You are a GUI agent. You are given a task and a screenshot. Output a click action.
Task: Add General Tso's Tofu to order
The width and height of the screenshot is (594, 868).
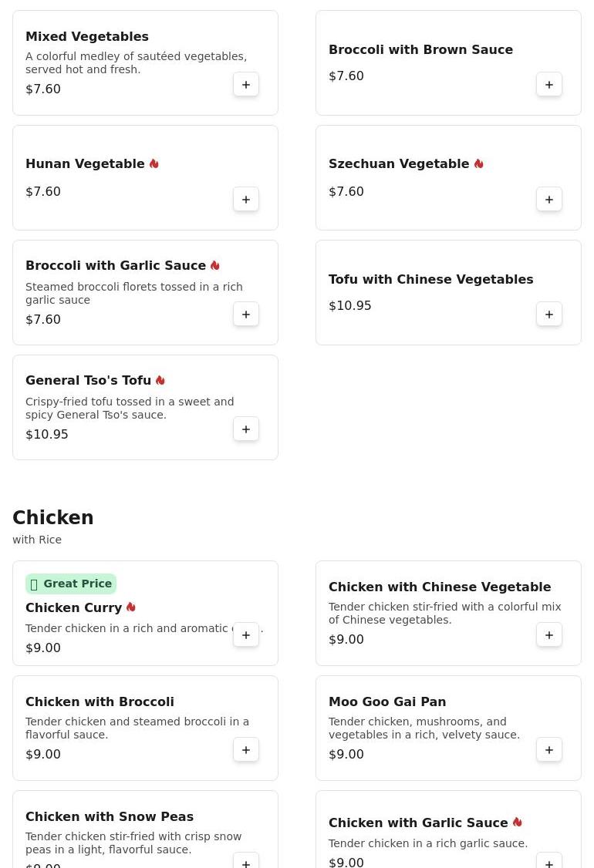click(246, 429)
